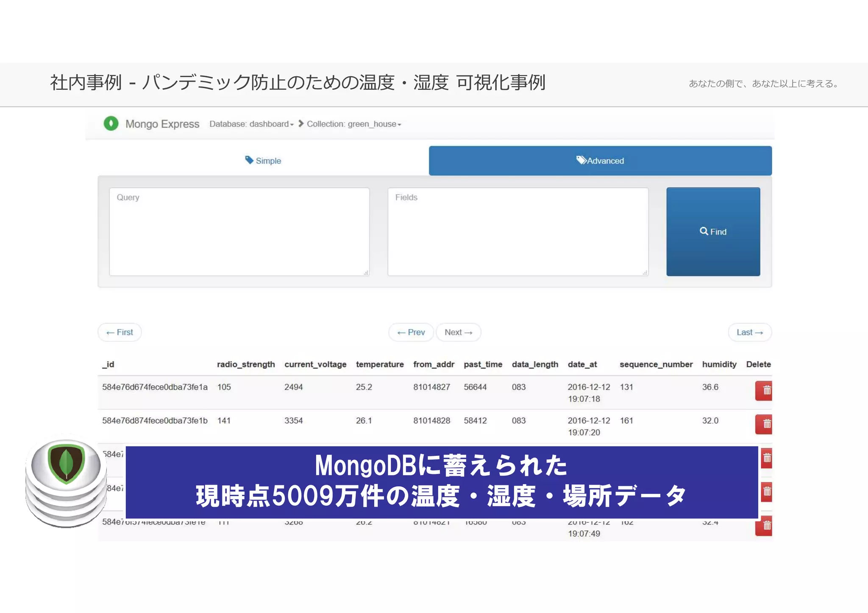Go to the Next page
This screenshot has width=868, height=613.
458,333
